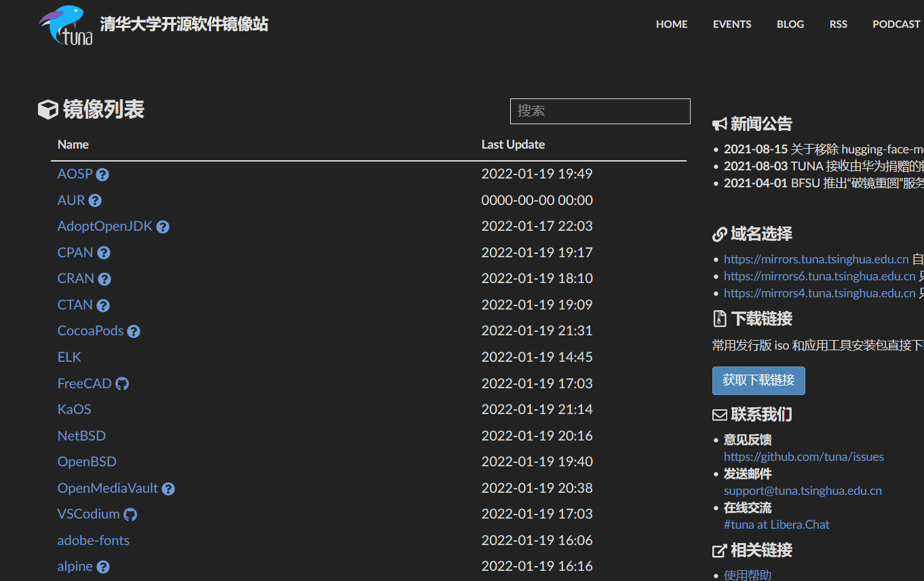Open the 使用帮助 link
The image size is (924, 581).
(748, 575)
